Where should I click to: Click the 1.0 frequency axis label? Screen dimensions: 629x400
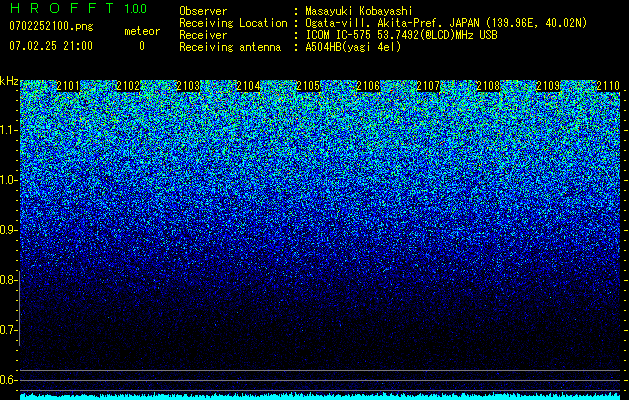(8, 181)
